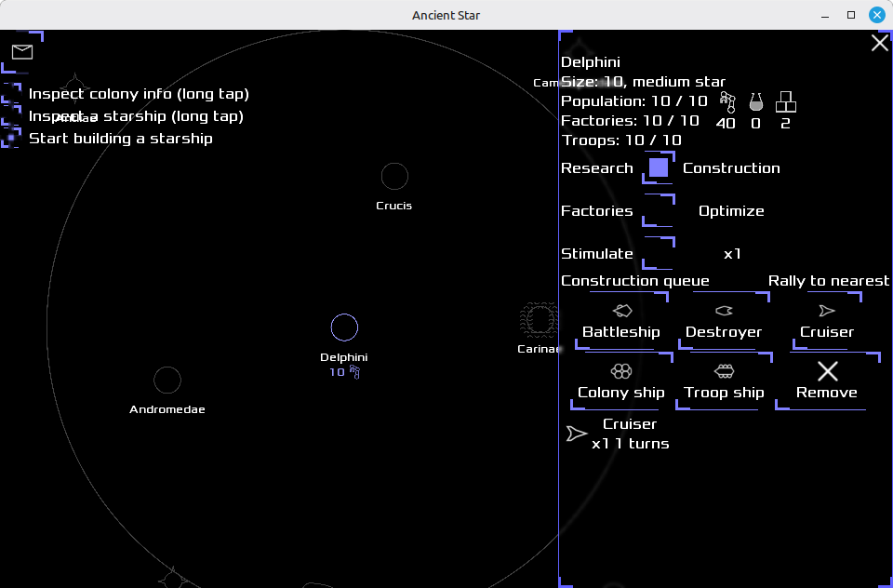The width and height of the screenshot is (893, 588).
Task: Check the 'Start building a starship' objective
Action: coord(11,139)
